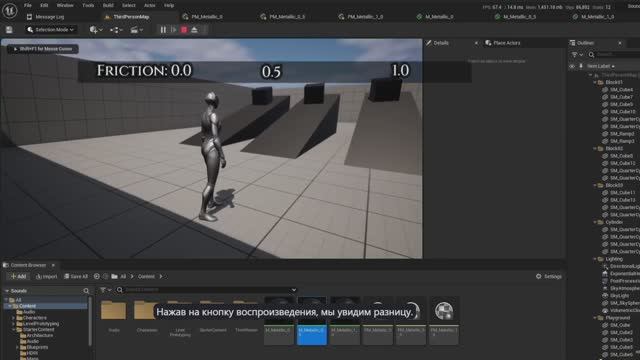640x360 pixels.
Task: Click Save All in Content Browser
Action: tap(76, 276)
